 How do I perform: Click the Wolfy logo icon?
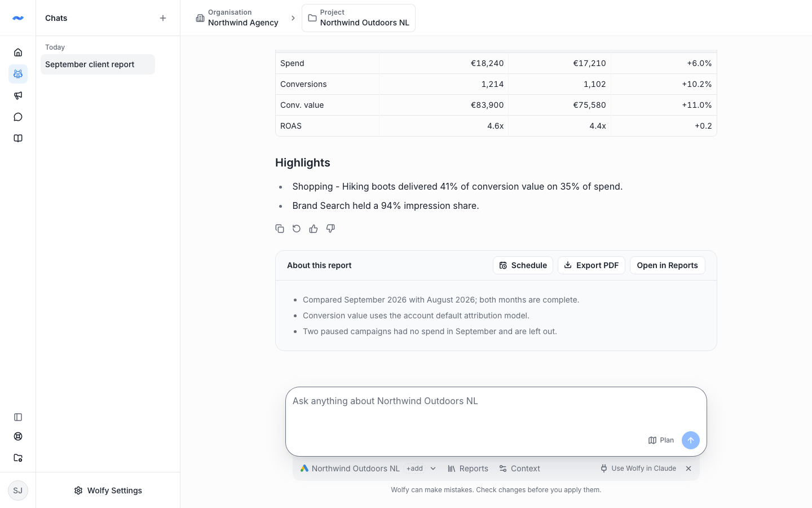[18, 18]
